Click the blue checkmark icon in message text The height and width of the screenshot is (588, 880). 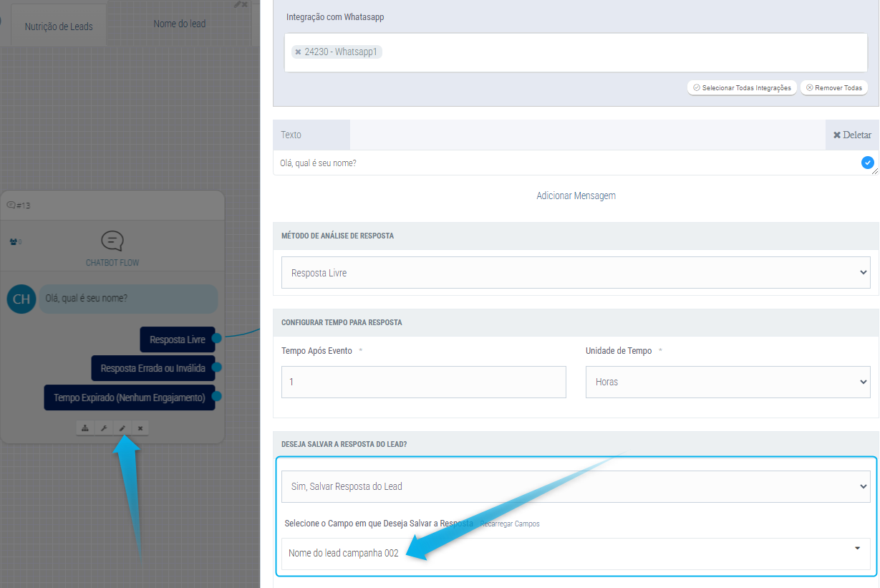[x=867, y=163]
